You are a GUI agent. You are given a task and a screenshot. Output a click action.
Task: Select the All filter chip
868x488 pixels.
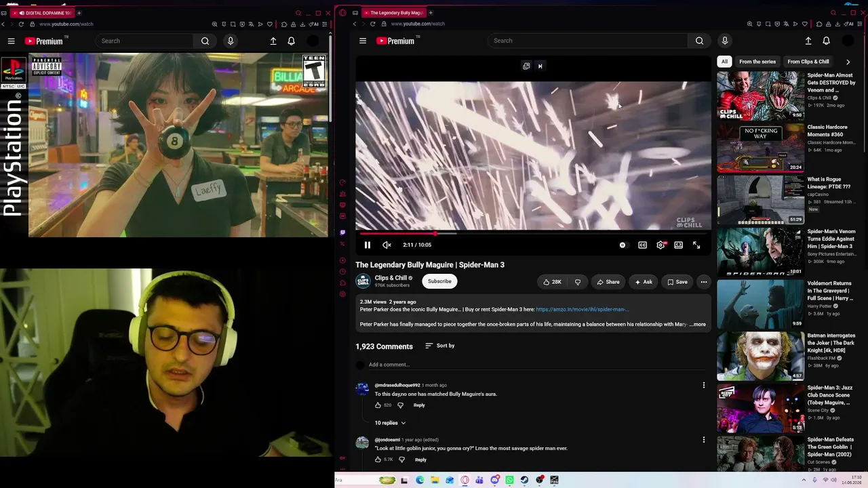coord(724,62)
